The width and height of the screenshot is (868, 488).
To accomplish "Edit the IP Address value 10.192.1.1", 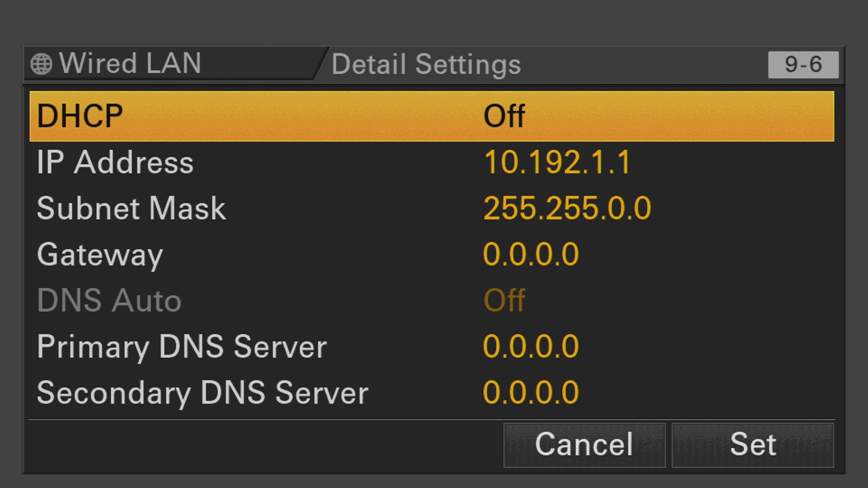I will pos(557,162).
